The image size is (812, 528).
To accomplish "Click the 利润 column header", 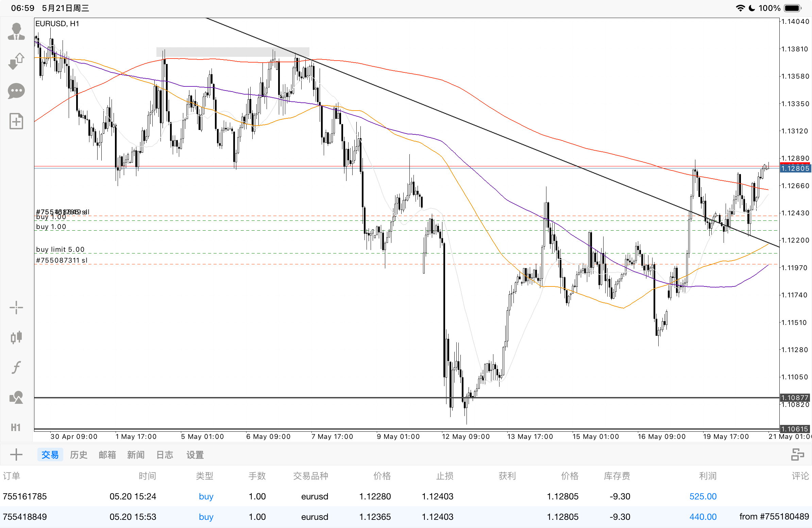I will tap(707, 476).
